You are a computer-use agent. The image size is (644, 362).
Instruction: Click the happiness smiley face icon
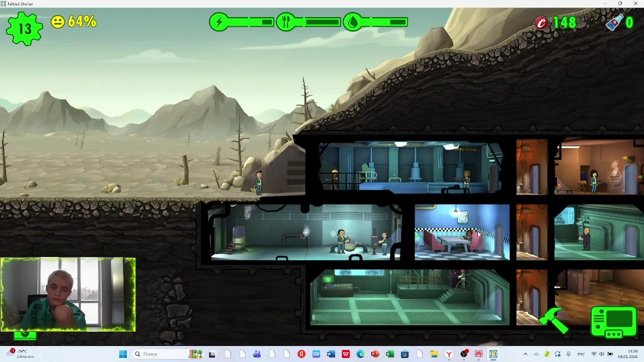click(58, 22)
